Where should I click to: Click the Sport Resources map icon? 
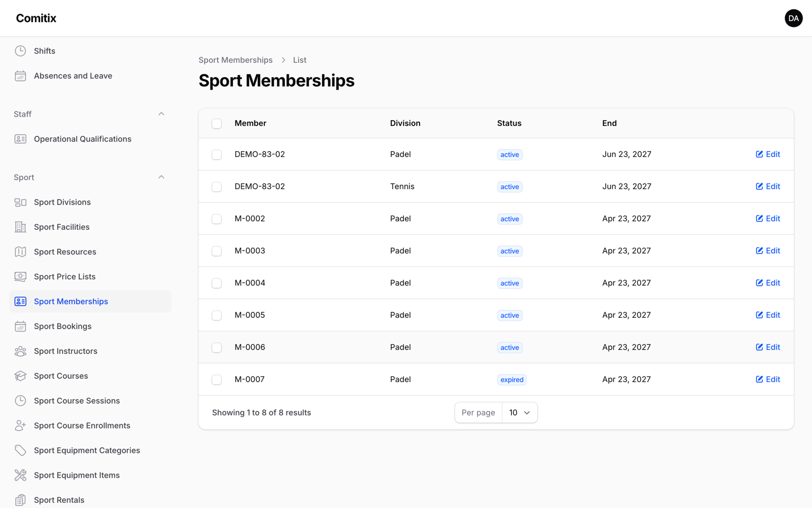[20, 252]
